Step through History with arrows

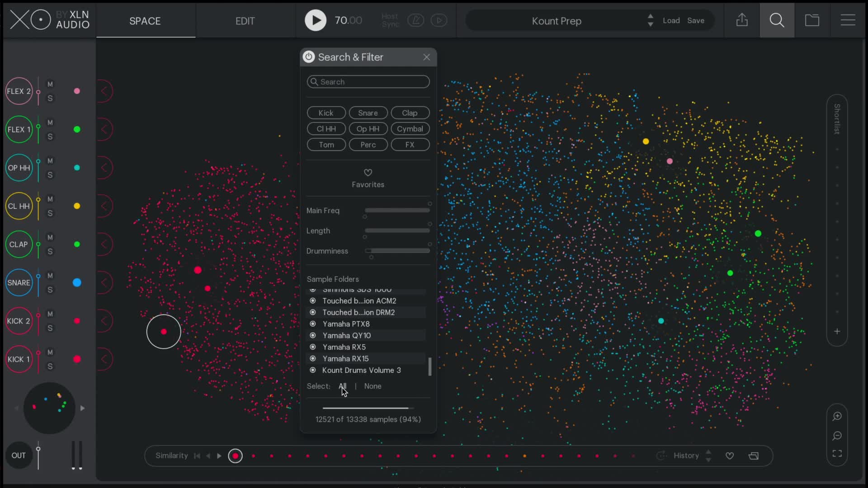click(x=708, y=455)
